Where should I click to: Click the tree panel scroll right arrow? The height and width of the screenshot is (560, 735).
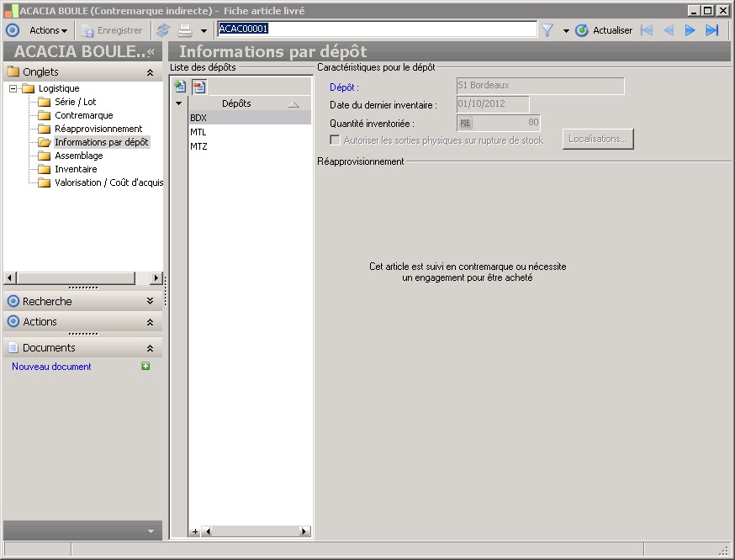(x=156, y=277)
